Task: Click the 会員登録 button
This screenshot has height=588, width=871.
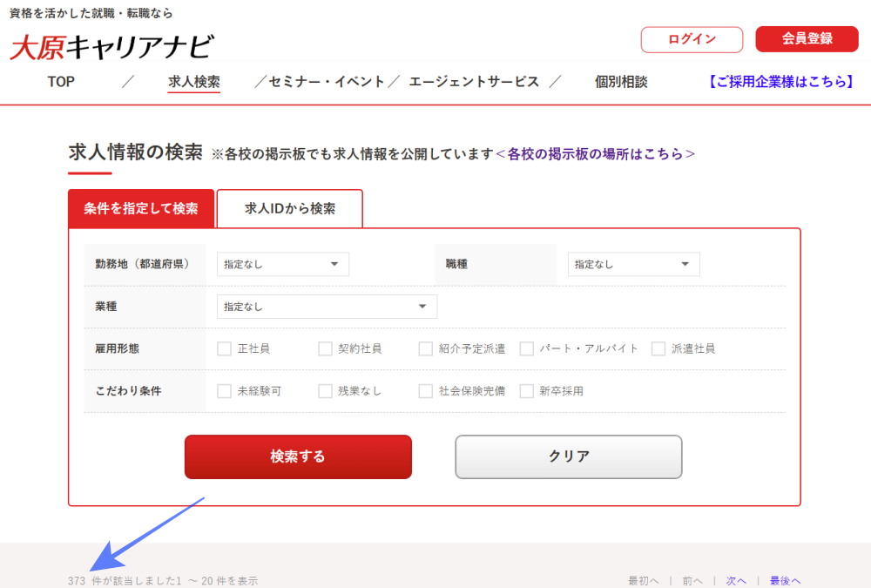Action: (x=807, y=39)
